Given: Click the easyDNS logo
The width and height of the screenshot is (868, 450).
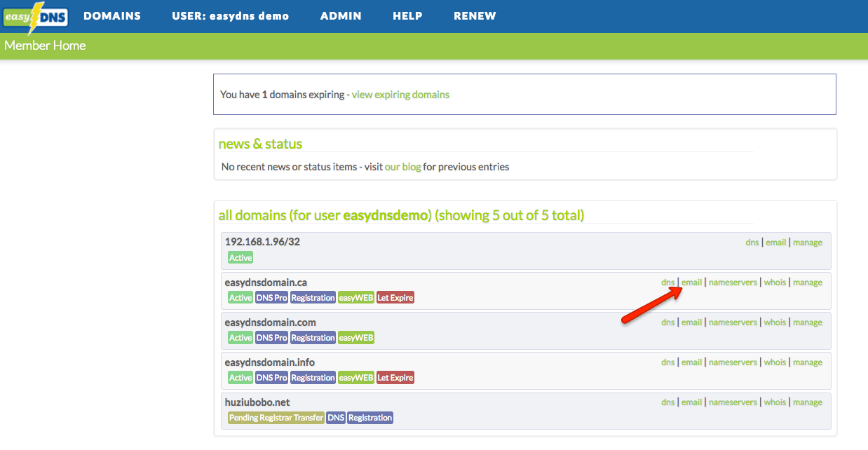Looking at the screenshot, I should (35, 17).
